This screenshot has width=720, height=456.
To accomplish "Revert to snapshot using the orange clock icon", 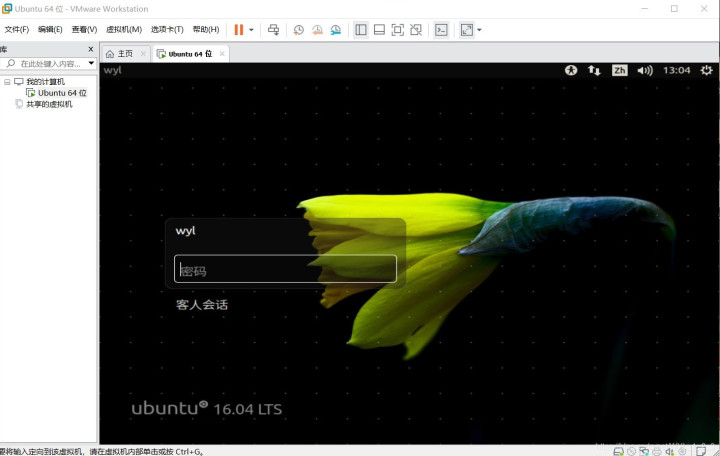I will pos(317,30).
